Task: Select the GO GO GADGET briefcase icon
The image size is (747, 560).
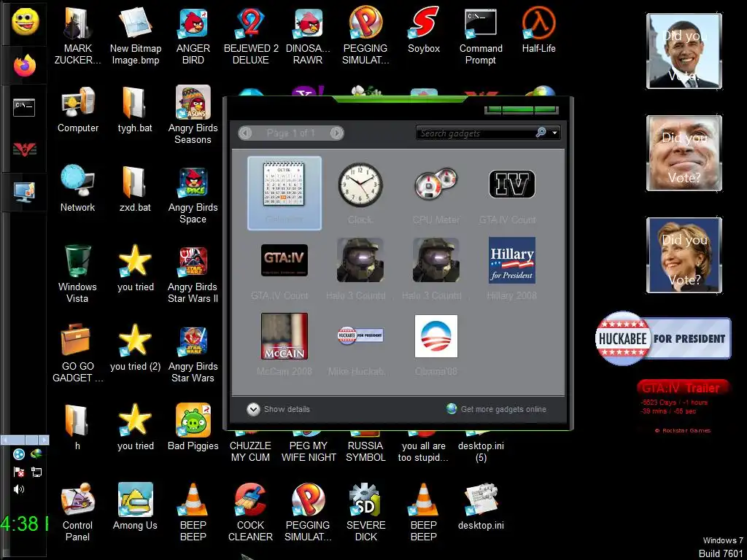Action: point(77,354)
